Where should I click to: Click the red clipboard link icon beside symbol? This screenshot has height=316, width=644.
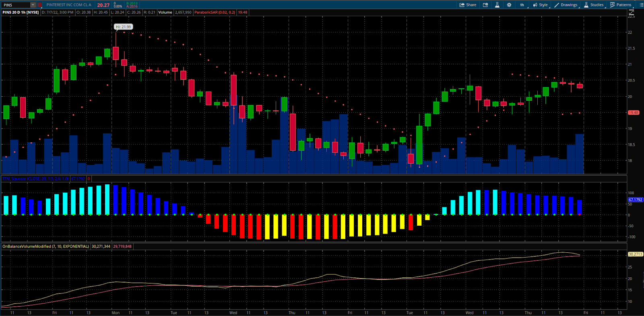(39, 5)
